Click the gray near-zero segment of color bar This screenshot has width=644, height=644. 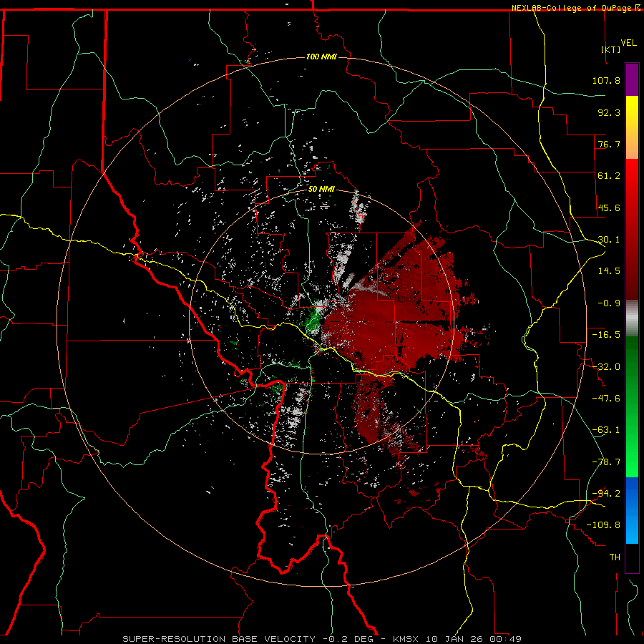(632, 318)
